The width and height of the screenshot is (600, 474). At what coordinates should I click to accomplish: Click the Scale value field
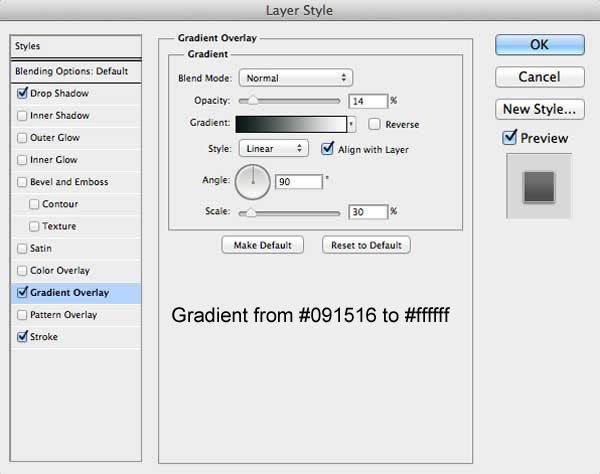368,212
